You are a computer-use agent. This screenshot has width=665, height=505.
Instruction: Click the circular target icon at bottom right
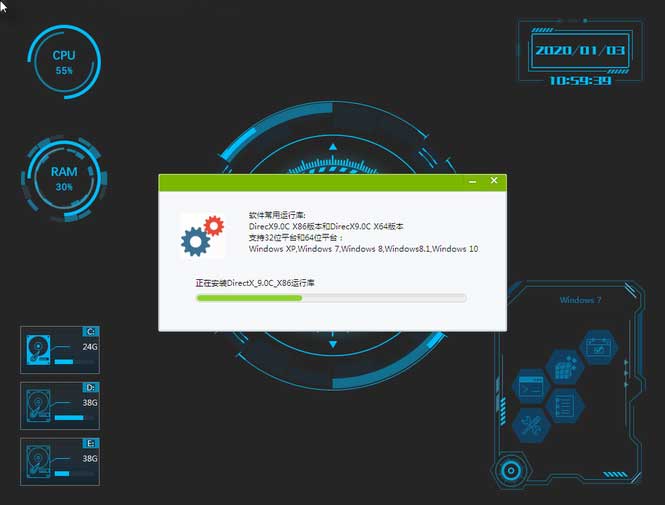pyautogui.click(x=511, y=469)
